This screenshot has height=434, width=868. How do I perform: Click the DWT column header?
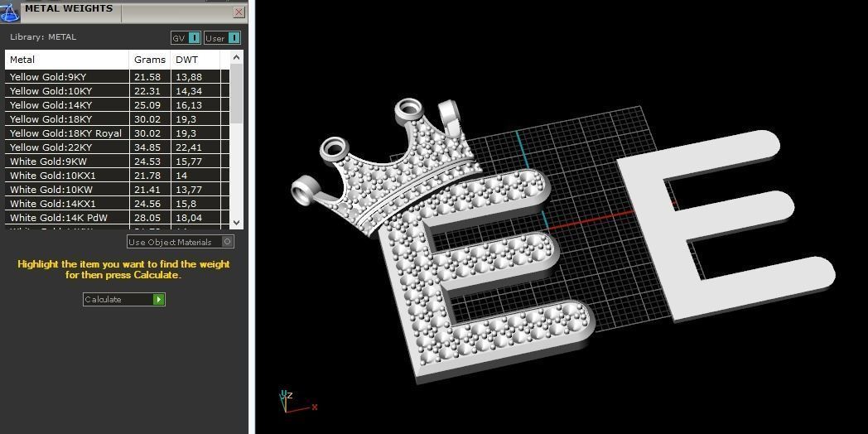[x=195, y=60]
